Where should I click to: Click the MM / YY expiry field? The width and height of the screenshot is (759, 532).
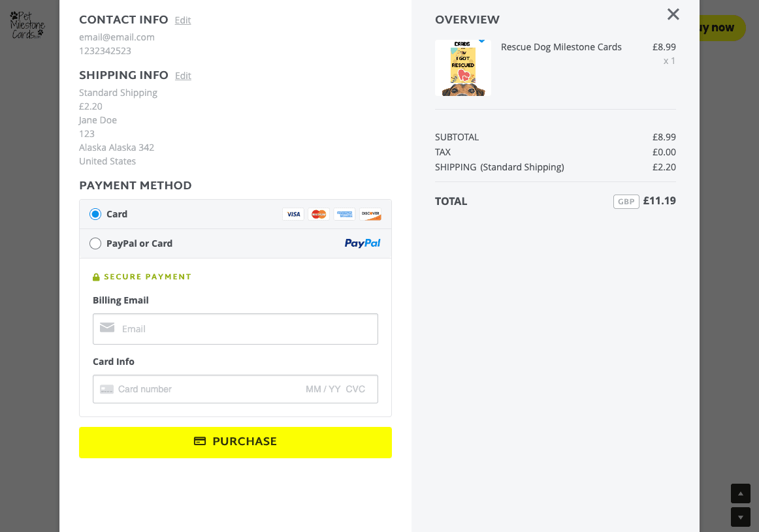(323, 389)
